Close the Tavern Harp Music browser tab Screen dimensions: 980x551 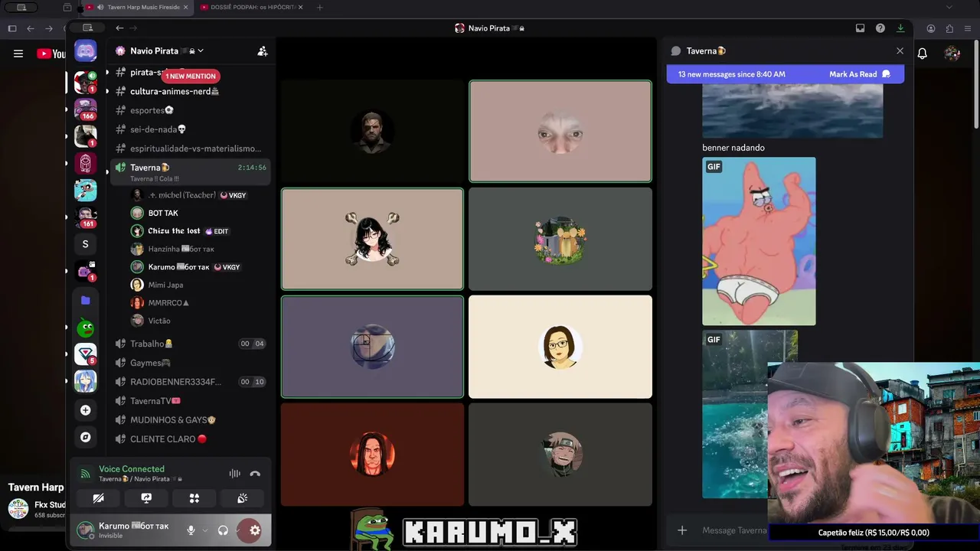[x=185, y=7]
